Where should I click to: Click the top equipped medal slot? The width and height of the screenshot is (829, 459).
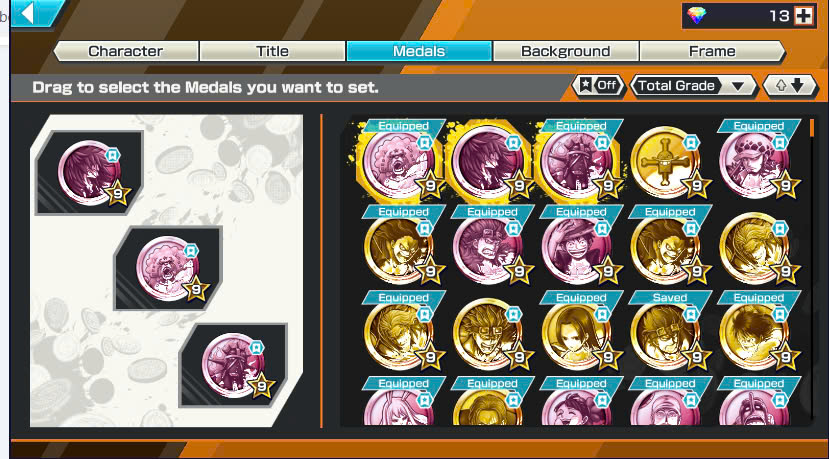pyautogui.click(x=89, y=172)
